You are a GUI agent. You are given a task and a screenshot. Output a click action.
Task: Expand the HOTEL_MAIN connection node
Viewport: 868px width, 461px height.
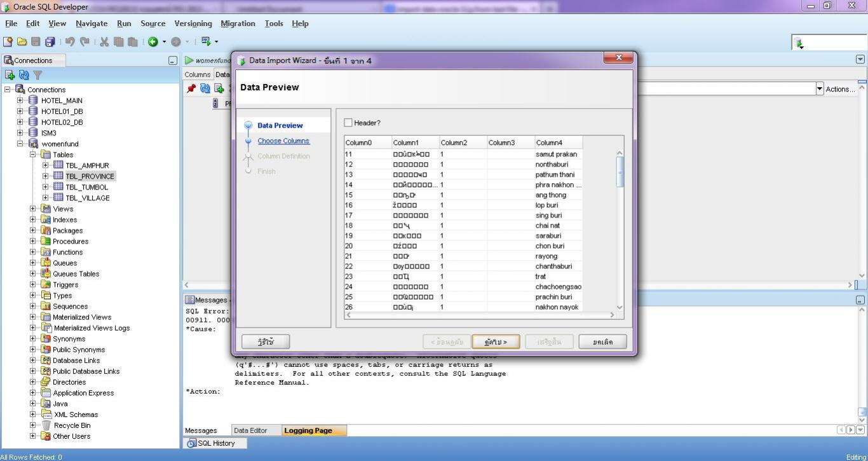coord(20,100)
